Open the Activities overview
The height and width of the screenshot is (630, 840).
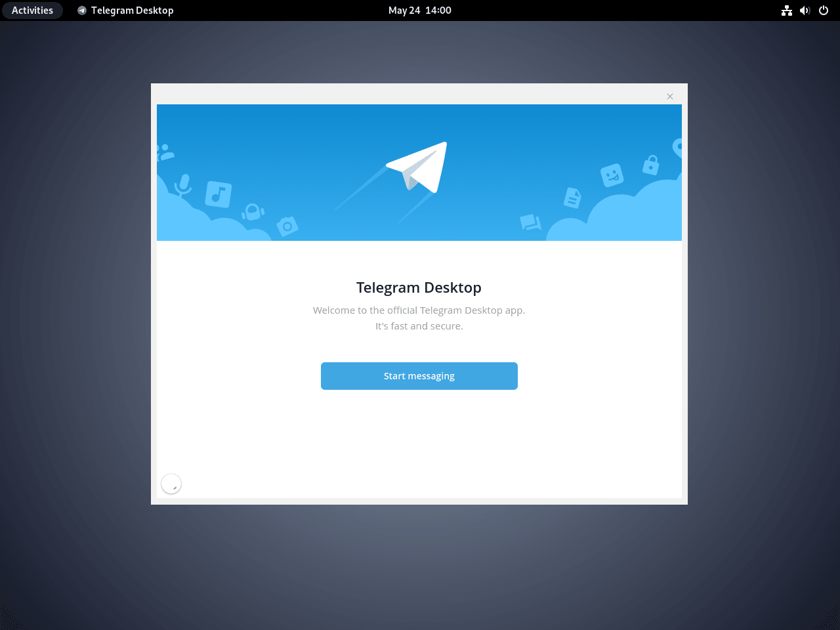32,10
